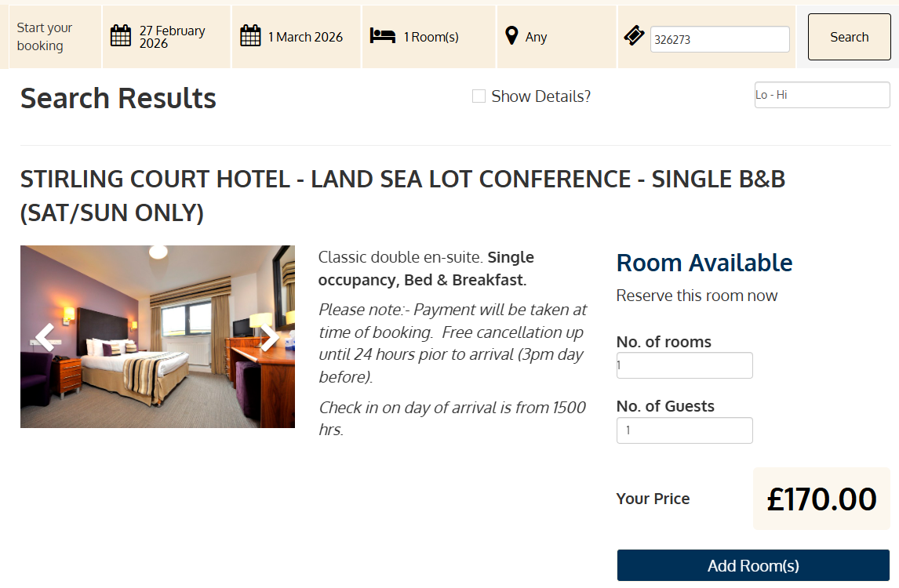Show previous room photo with left arrow
The image size is (899, 588).
45,337
